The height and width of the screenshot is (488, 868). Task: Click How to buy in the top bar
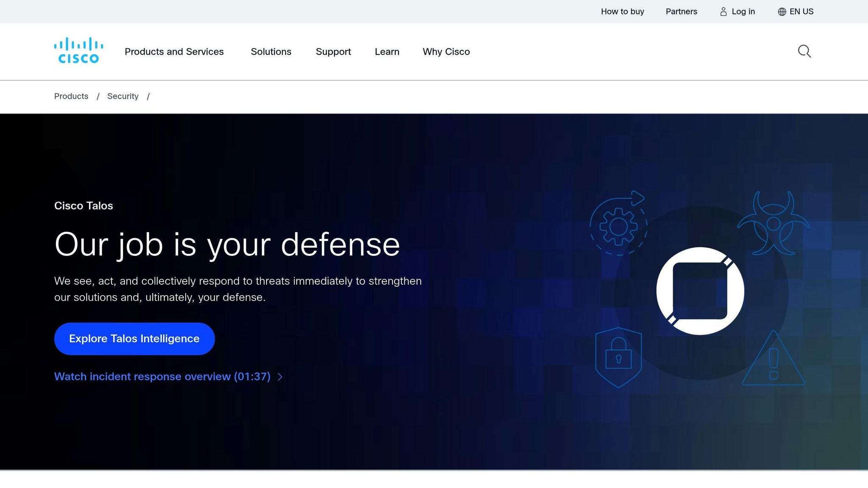(622, 11)
